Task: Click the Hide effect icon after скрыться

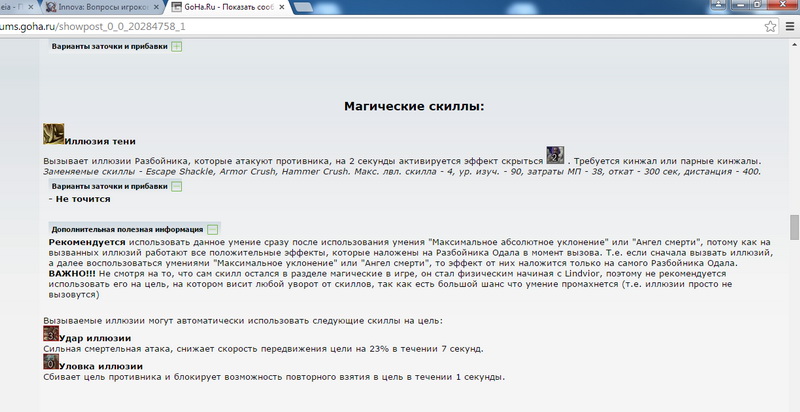Action: point(555,156)
